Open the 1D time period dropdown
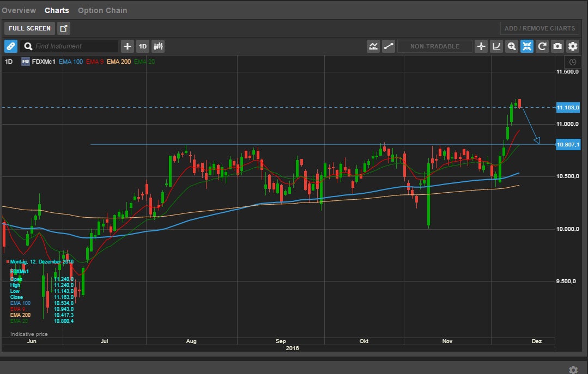The image size is (588, 374). click(143, 46)
